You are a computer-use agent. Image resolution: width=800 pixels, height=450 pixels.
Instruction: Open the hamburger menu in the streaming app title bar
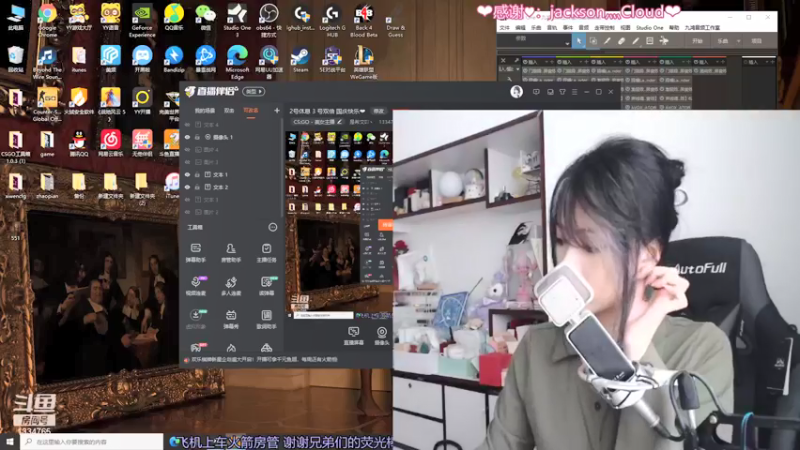tap(574, 92)
